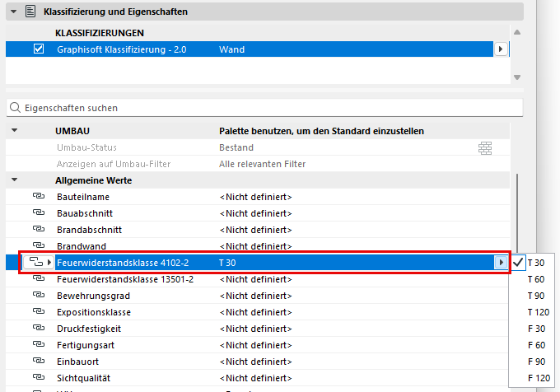
Task: Click the Bewehrungsgrad value Nicht definiert
Action: [255, 296]
